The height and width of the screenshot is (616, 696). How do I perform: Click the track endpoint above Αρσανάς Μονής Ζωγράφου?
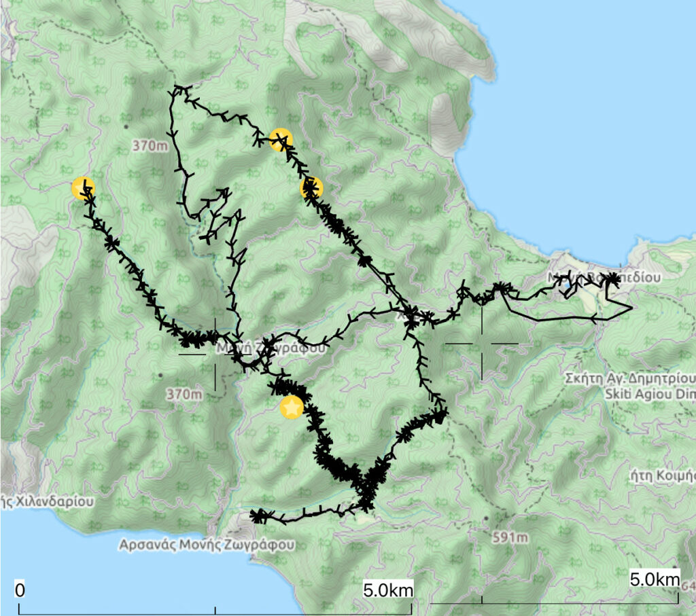(256, 515)
